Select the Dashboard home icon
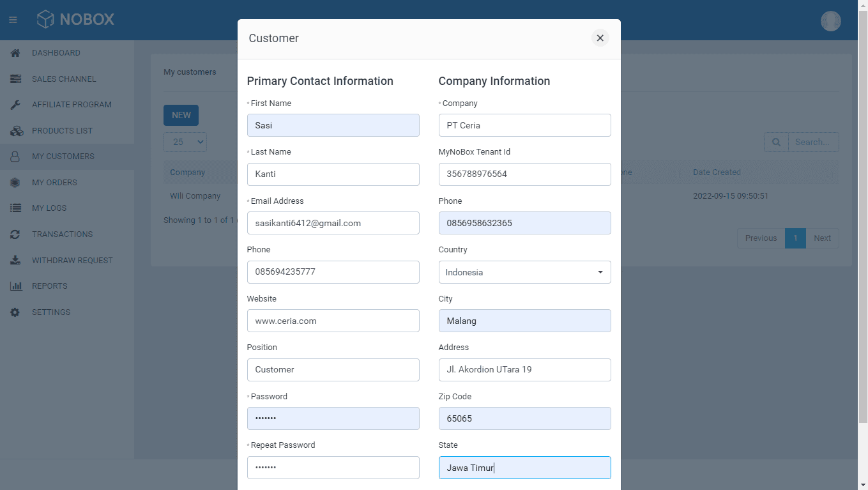This screenshot has height=490, width=868. [14, 52]
